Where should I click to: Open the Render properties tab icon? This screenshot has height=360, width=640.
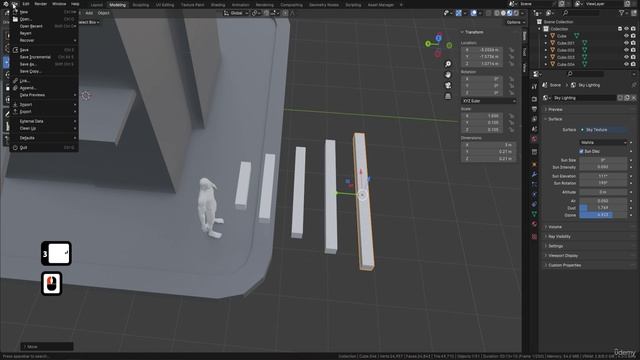[534, 99]
